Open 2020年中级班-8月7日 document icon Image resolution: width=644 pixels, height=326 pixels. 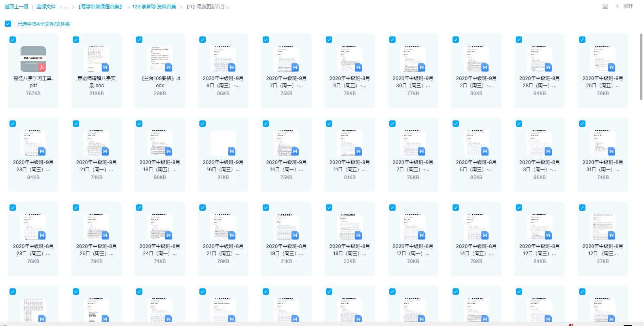413,143
